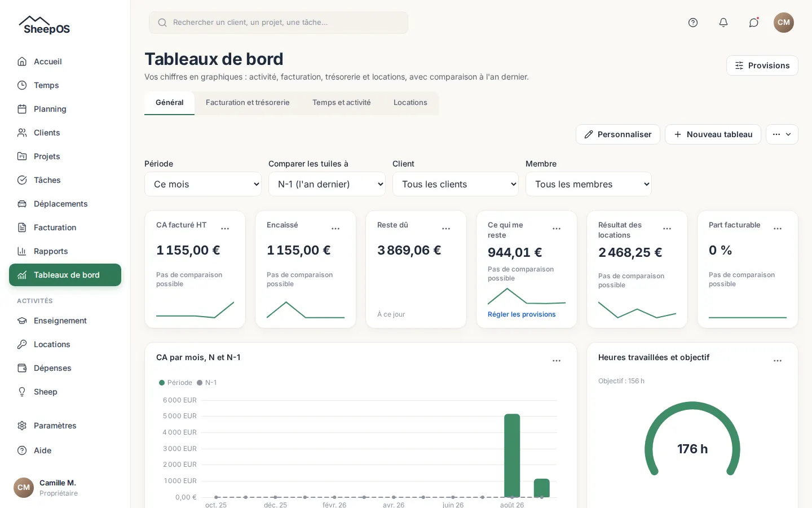Open Camille M. profile in the sidebar

click(x=65, y=488)
